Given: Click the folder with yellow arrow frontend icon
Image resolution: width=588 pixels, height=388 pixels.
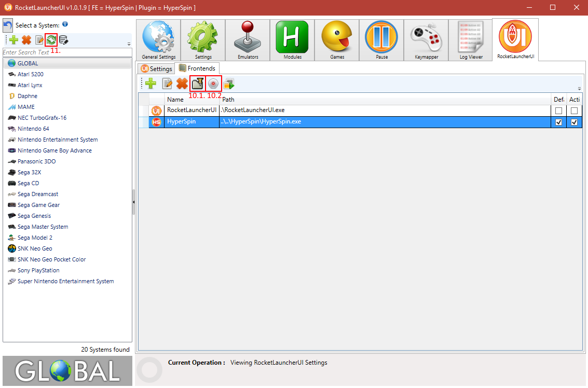Looking at the screenshot, I should (197, 83).
